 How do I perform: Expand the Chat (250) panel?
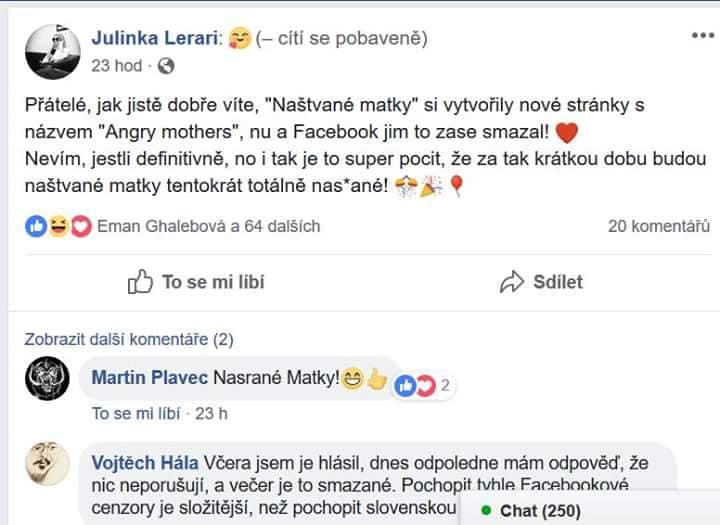click(540, 510)
